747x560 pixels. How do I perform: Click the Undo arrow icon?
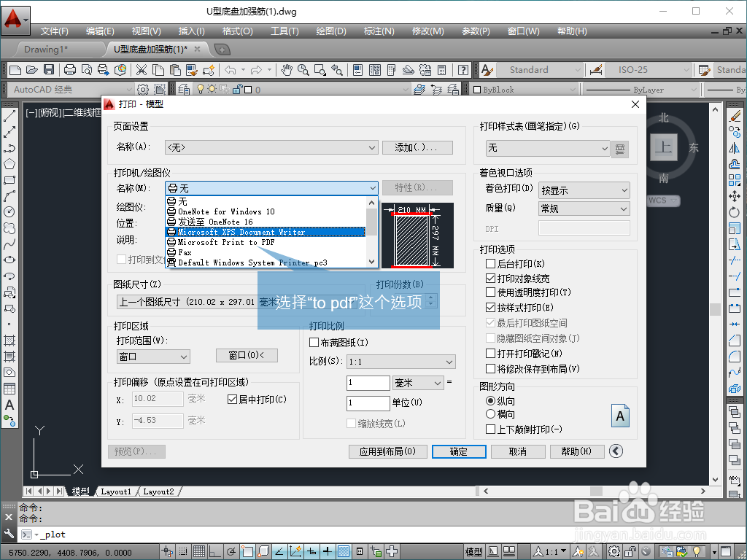pyautogui.click(x=231, y=70)
